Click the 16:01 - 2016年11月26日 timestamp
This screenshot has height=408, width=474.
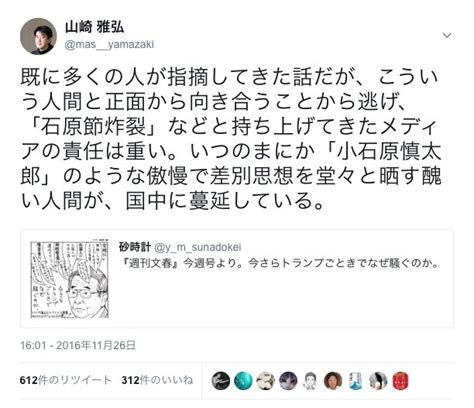(x=78, y=345)
